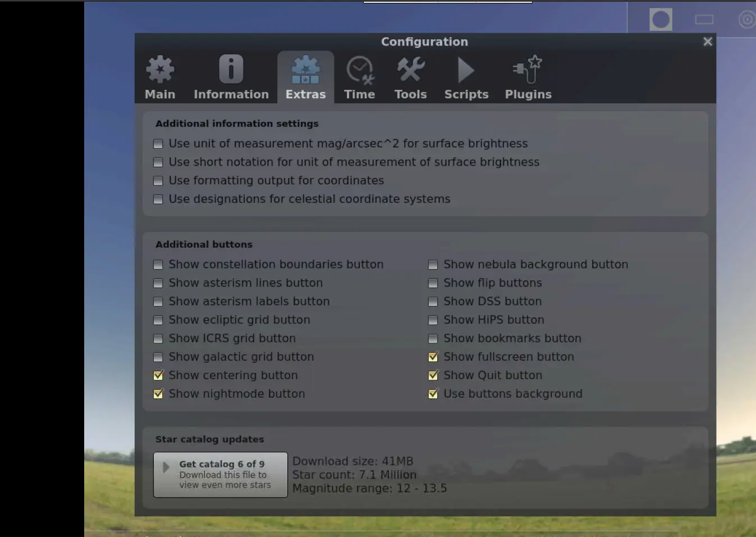Enable 'Show DSS button' checkbox
This screenshot has height=537, width=756.
(x=433, y=302)
